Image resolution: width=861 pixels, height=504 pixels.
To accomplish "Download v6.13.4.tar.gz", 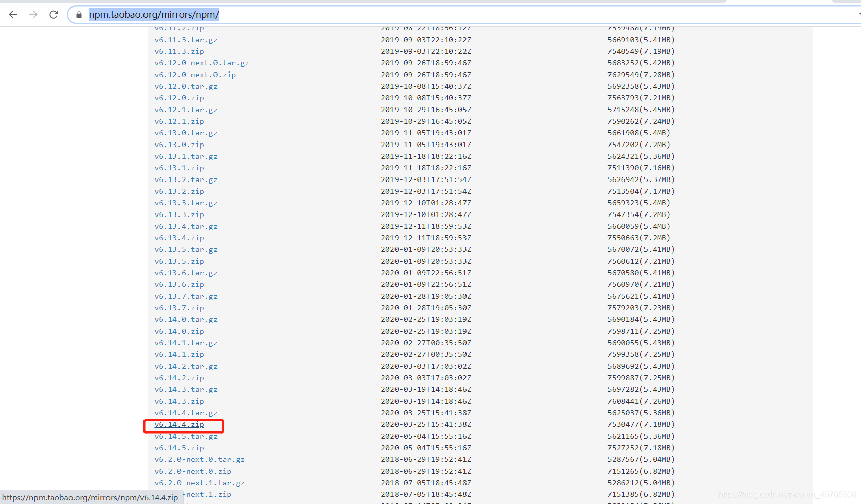I will [x=186, y=226].
